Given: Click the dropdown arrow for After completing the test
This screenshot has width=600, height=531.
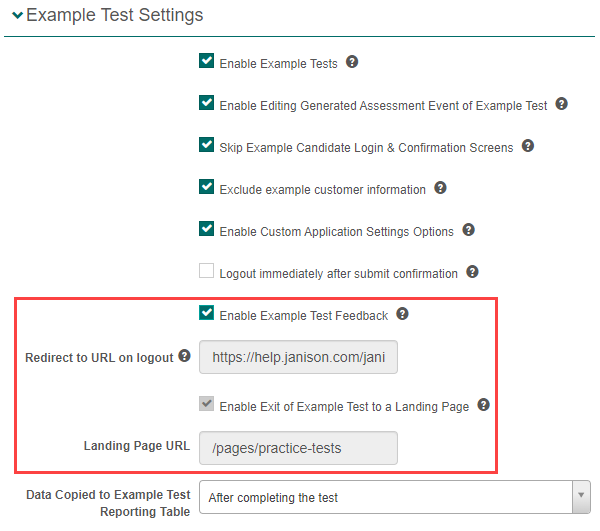Looking at the screenshot, I should 581,496.
